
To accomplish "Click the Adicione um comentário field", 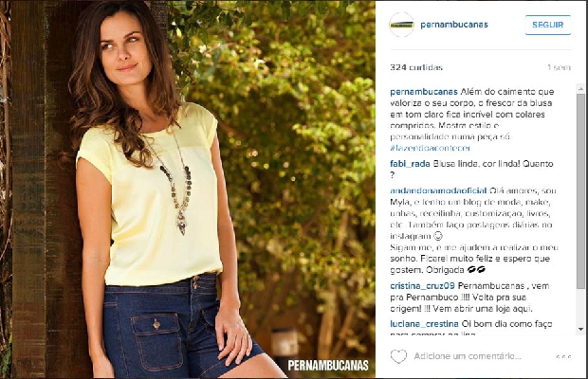I will pos(468,356).
